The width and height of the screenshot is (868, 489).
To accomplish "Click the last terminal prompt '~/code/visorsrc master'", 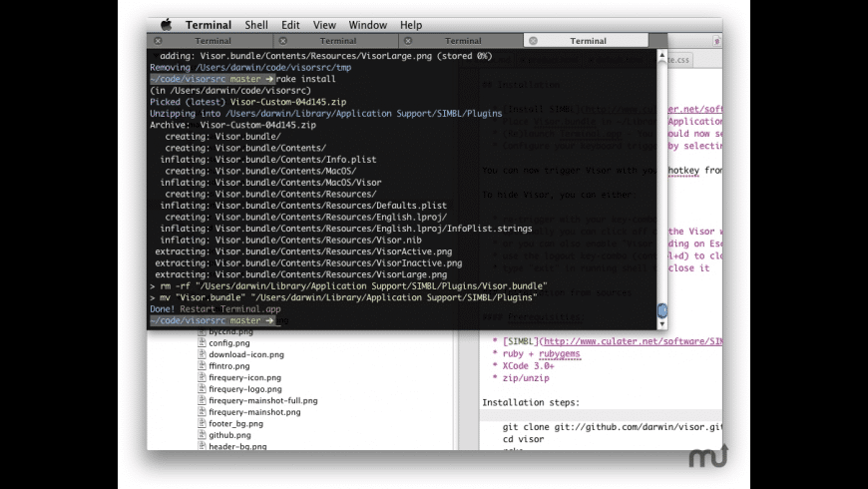I will click(x=213, y=320).
